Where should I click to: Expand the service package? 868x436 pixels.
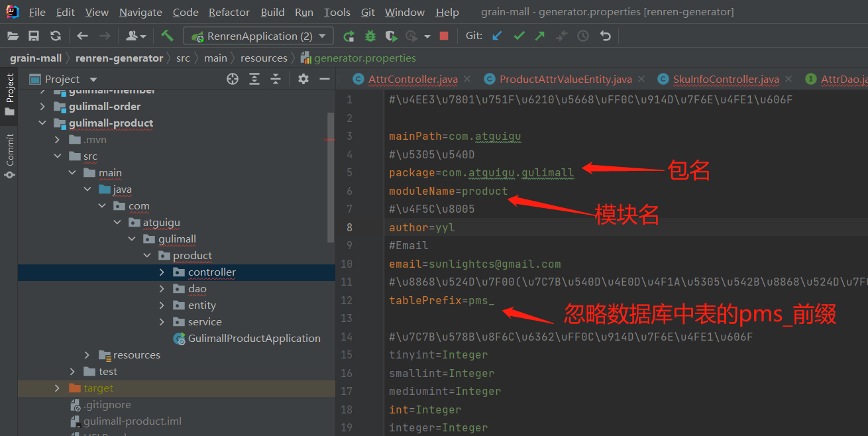point(162,321)
